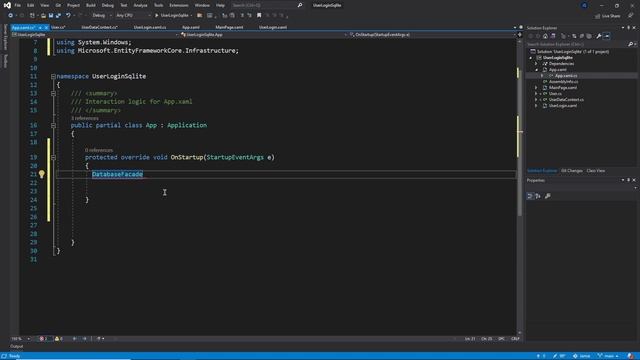Open the File menu
The image size is (640, 360).
(18, 5)
